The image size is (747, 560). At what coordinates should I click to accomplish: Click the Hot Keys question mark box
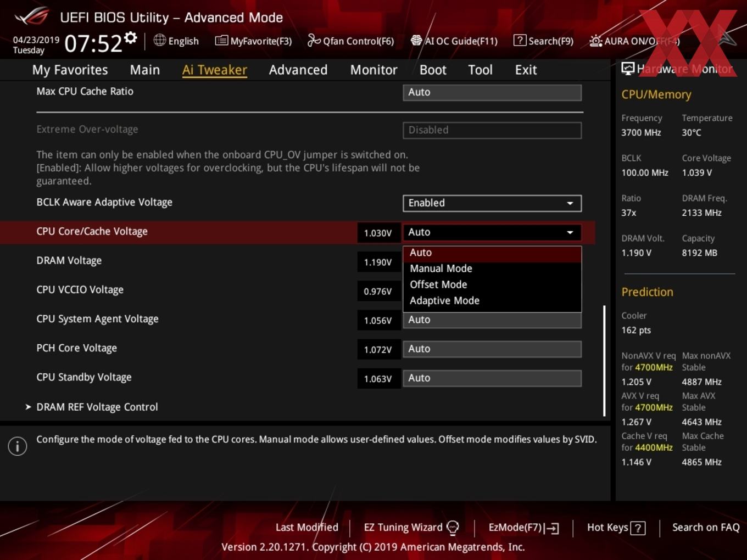[638, 528]
